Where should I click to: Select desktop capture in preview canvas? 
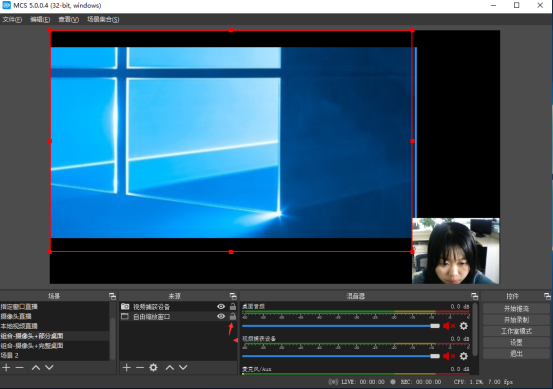point(231,141)
